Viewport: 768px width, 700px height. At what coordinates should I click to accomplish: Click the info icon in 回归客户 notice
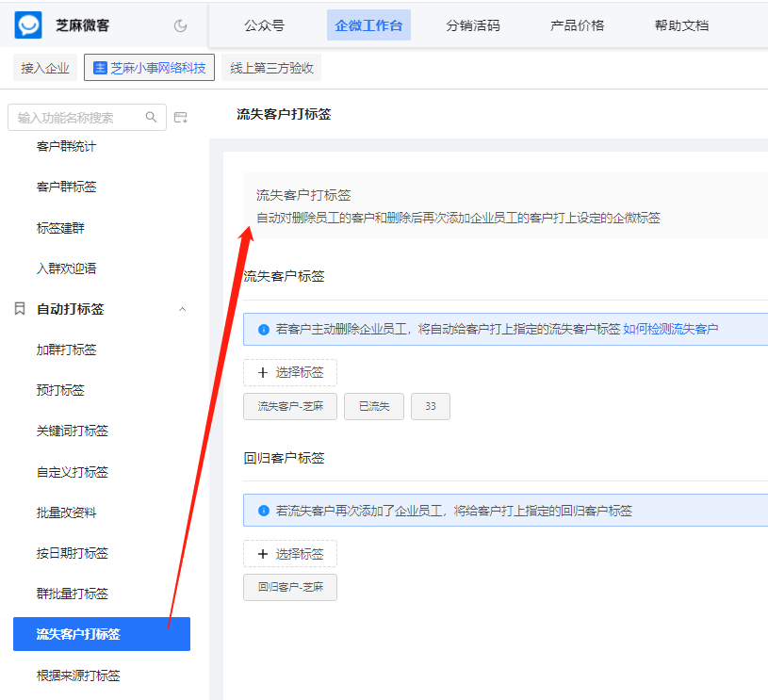[x=264, y=511]
